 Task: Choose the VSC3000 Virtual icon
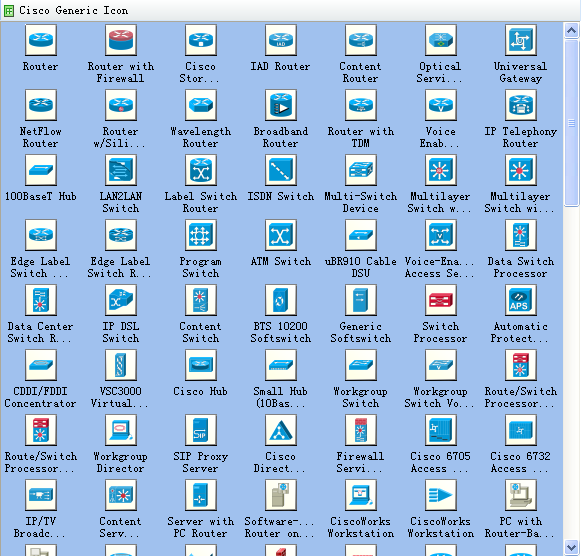tap(121, 365)
